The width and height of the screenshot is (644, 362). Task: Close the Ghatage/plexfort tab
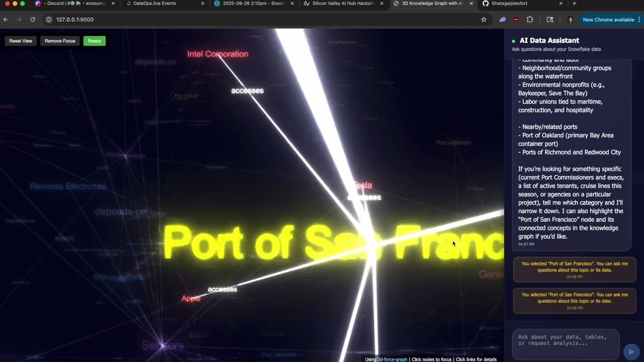(x=560, y=4)
